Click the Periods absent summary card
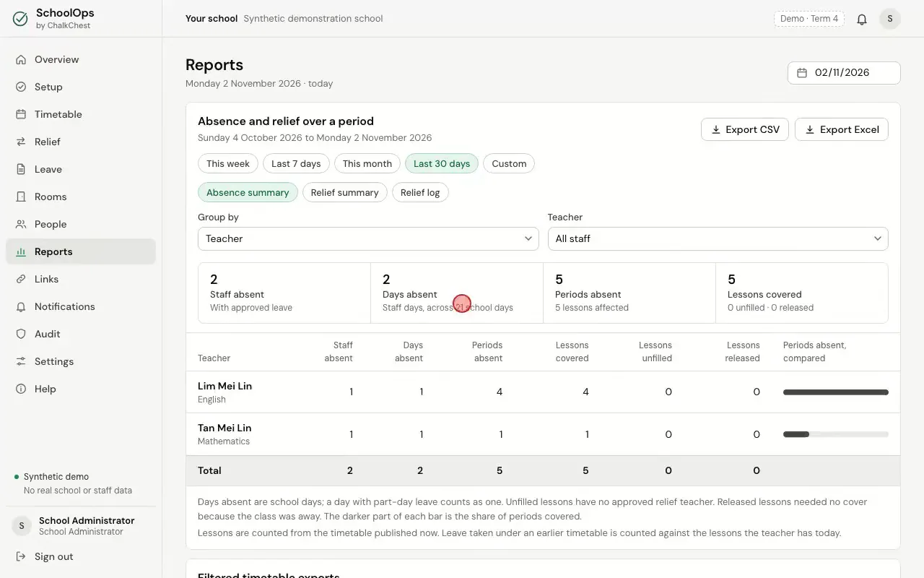 (629, 293)
